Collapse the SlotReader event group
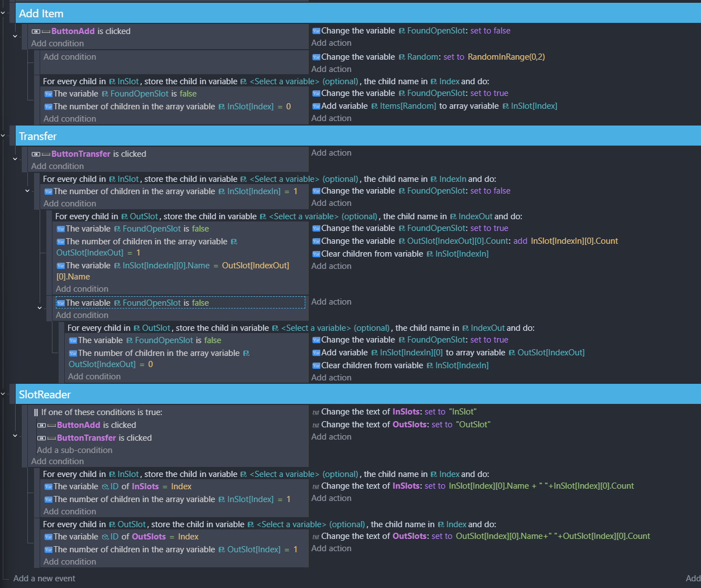This screenshot has width=701, height=588. pos(3,394)
